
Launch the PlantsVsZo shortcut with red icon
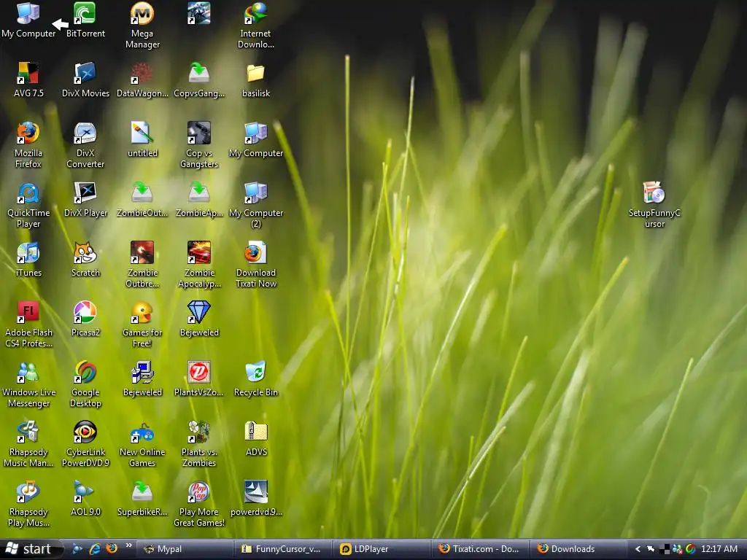click(x=199, y=379)
